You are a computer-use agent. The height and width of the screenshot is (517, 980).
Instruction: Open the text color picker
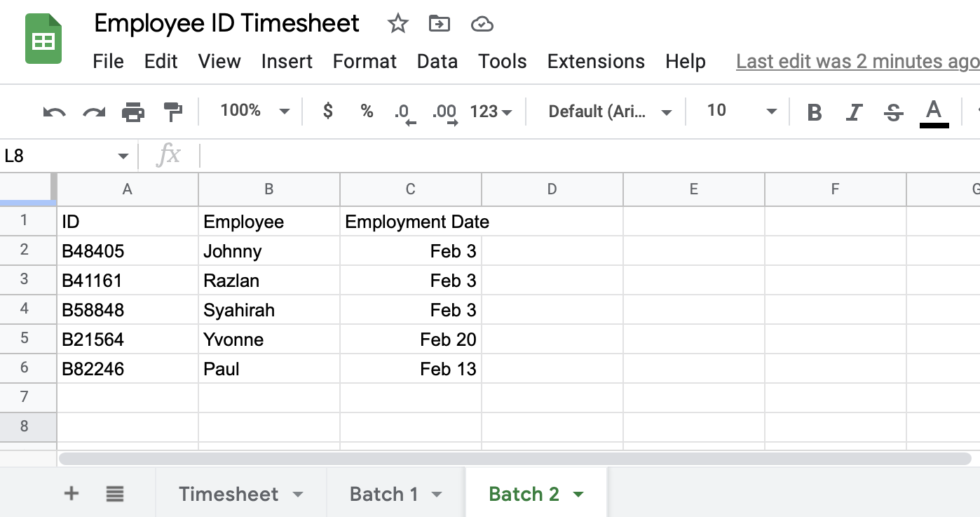[933, 112]
